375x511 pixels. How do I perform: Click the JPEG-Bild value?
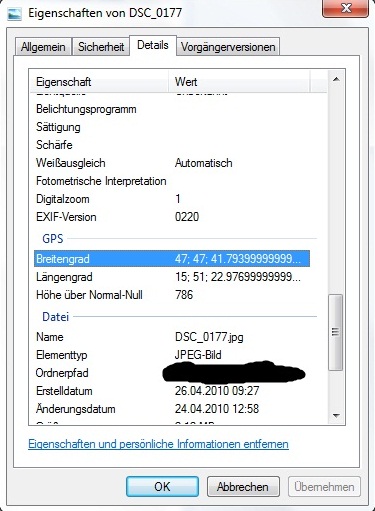[198, 355]
